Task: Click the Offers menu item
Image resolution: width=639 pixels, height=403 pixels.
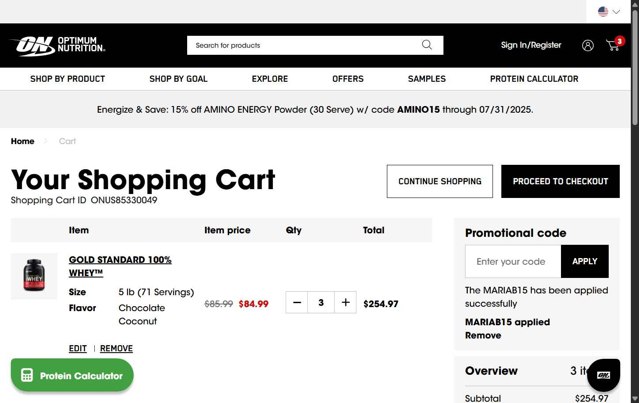Action: [348, 79]
